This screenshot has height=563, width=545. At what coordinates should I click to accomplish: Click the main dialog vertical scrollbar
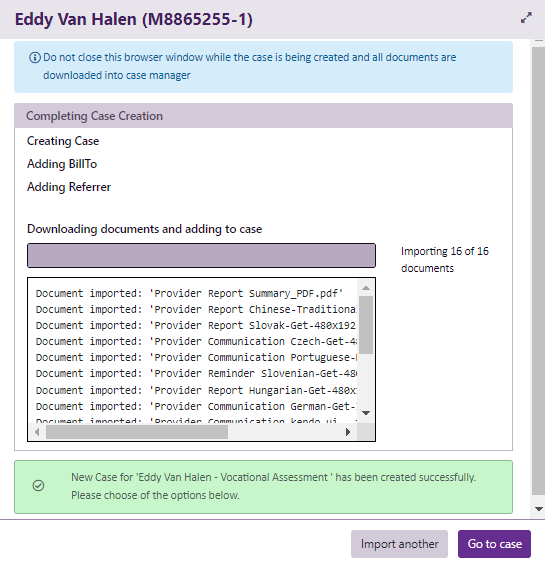[x=538, y=270]
